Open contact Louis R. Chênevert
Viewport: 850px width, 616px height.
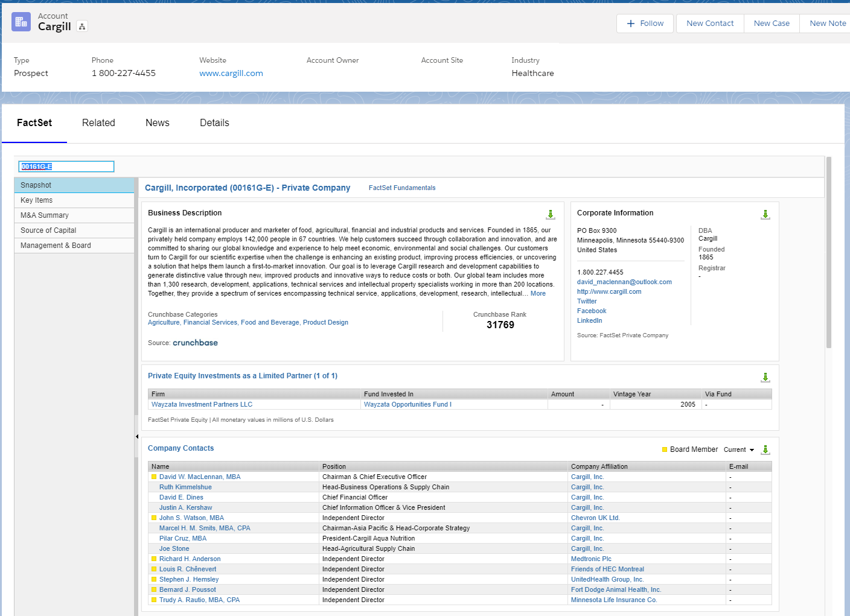[188, 570]
